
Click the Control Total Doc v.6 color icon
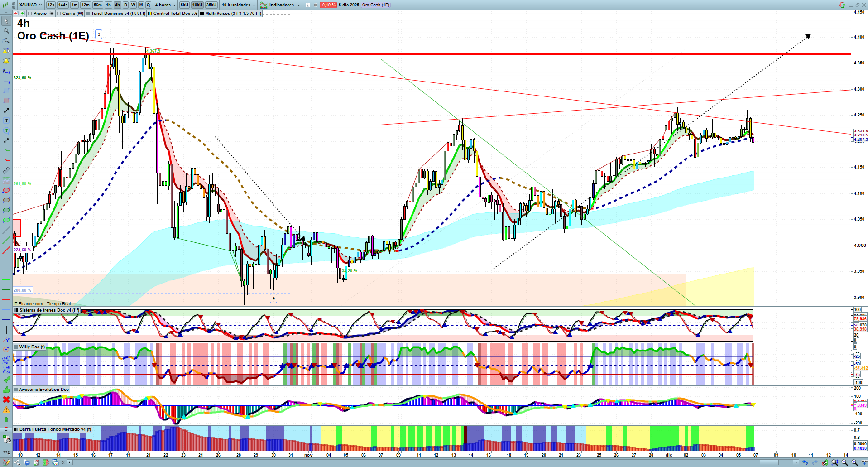point(150,14)
